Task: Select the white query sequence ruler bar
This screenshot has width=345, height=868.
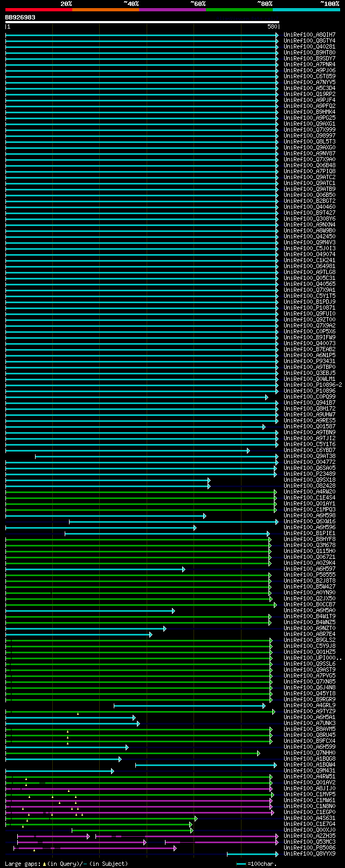Action: coord(142,22)
